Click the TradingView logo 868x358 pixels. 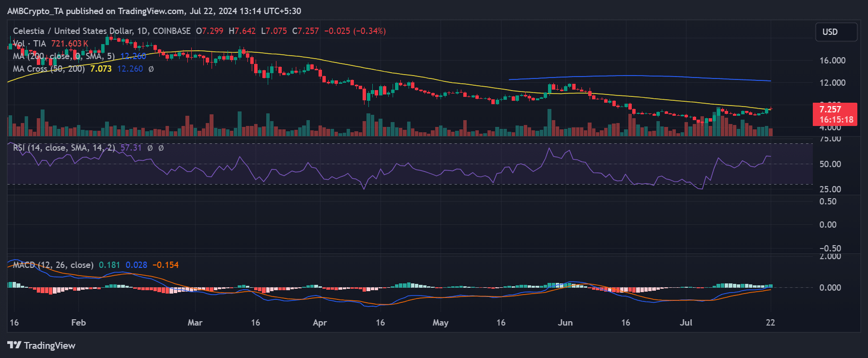42,345
